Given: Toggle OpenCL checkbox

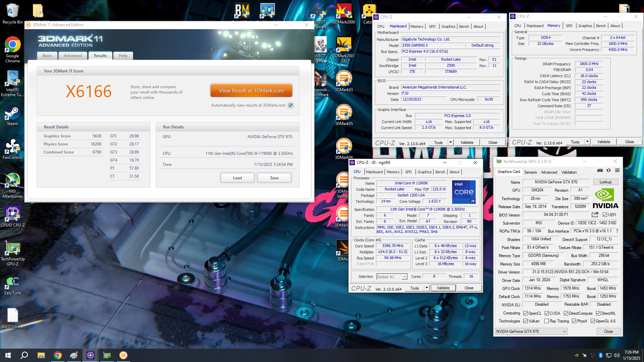Looking at the screenshot, I should click(526, 313).
